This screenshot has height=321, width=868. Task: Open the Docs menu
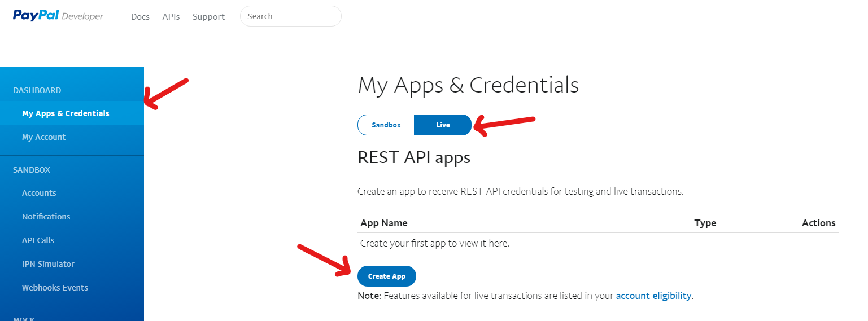[x=140, y=17]
